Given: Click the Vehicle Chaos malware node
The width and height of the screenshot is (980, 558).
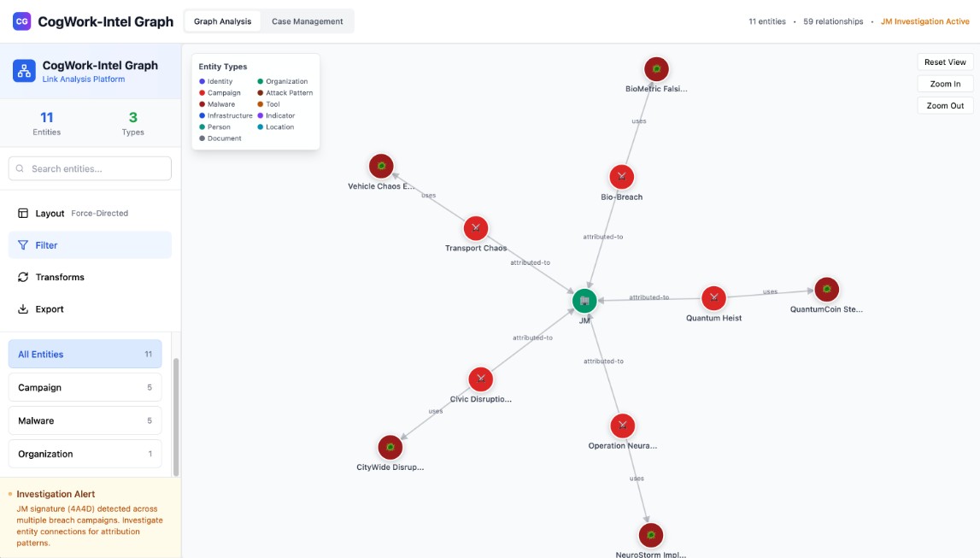Looking at the screenshot, I should pyautogui.click(x=381, y=166).
